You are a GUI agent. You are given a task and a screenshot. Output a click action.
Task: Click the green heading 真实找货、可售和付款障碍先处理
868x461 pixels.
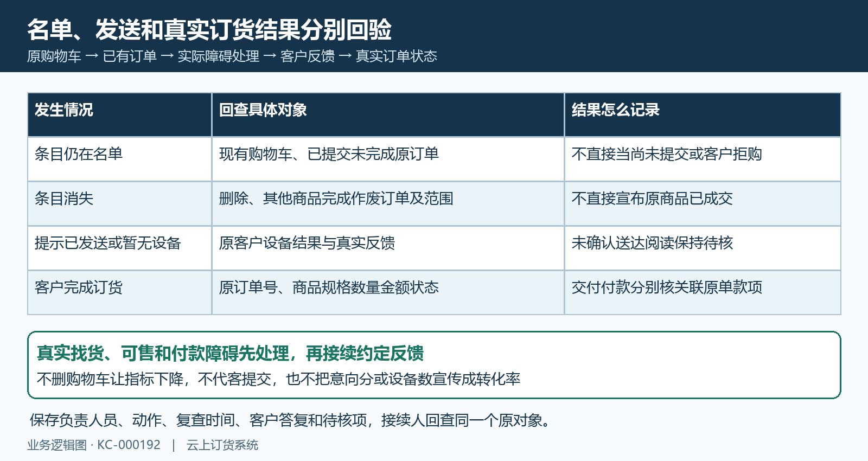click(163, 354)
